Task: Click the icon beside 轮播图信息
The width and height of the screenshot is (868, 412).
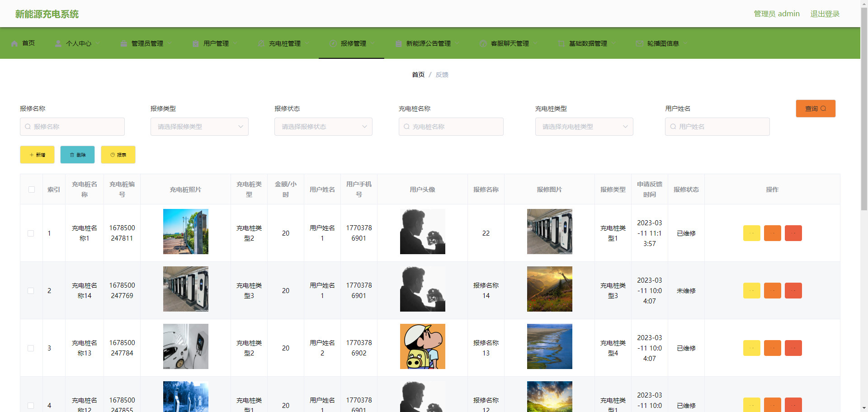Action: pos(640,43)
